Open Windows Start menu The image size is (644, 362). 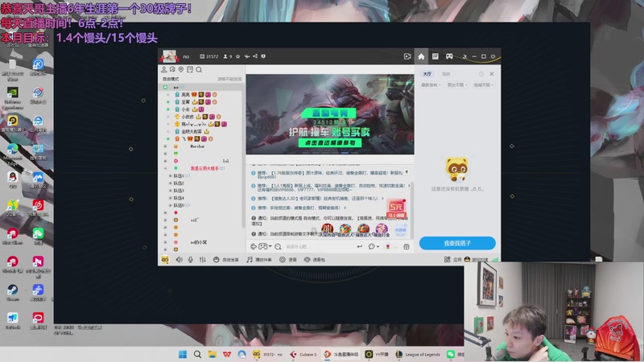pyautogui.click(x=183, y=354)
